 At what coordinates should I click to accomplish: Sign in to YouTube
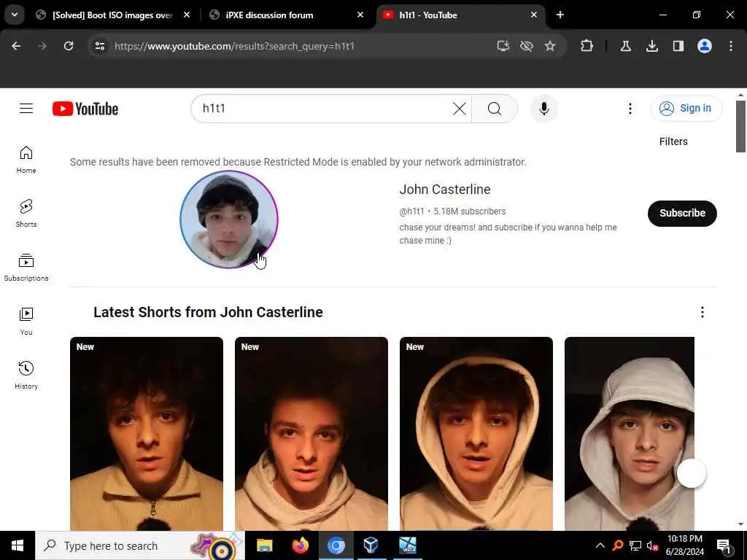click(x=686, y=109)
